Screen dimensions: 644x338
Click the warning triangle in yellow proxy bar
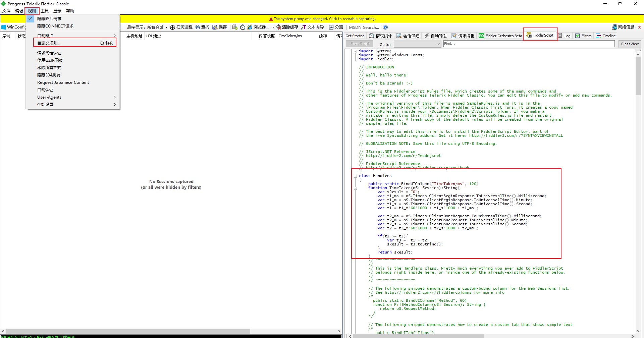pos(271,19)
